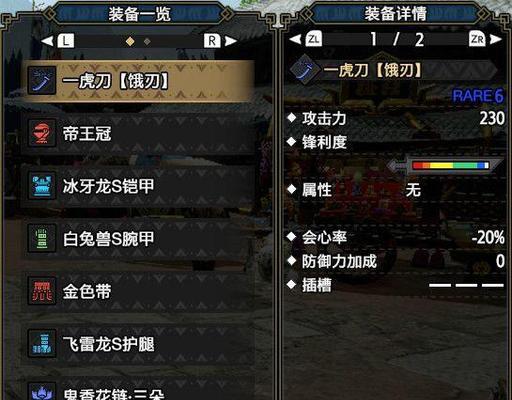The width and height of the screenshot is (512, 400).
Task: Click the weapon icon in the detail header
Action: coord(303,70)
